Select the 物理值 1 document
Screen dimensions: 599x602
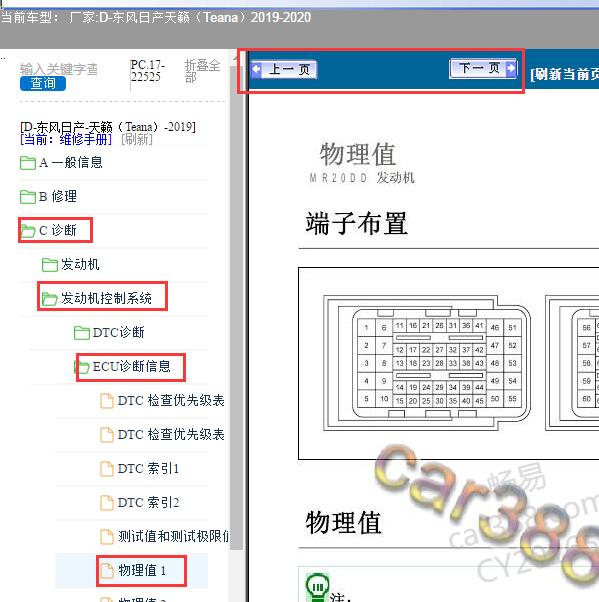133,570
